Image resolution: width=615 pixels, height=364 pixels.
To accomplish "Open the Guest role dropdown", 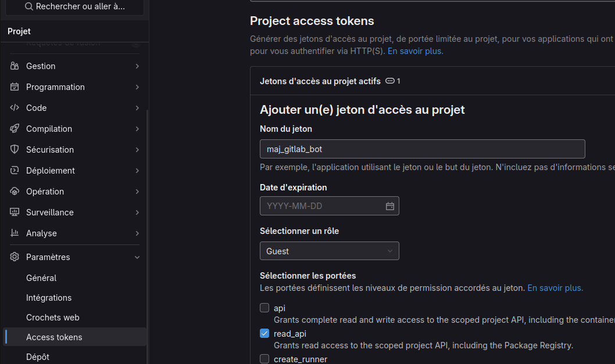I will tap(330, 251).
